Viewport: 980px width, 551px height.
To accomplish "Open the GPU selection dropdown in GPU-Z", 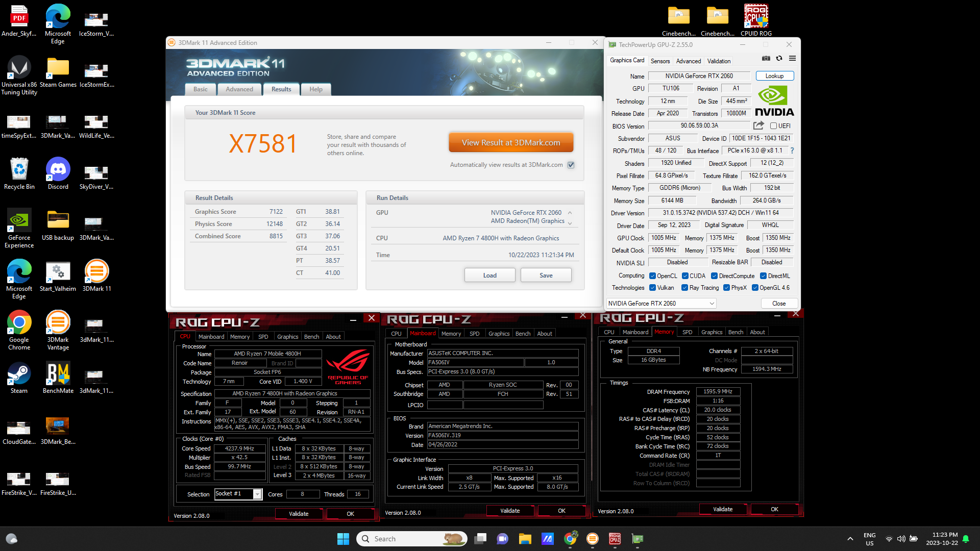I will [x=661, y=304].
